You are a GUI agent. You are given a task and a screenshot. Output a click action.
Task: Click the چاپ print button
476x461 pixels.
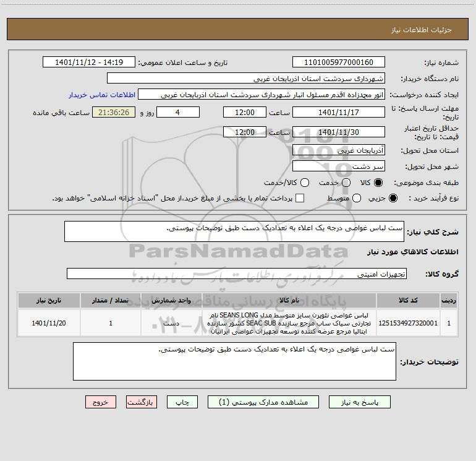click(182, 402)
